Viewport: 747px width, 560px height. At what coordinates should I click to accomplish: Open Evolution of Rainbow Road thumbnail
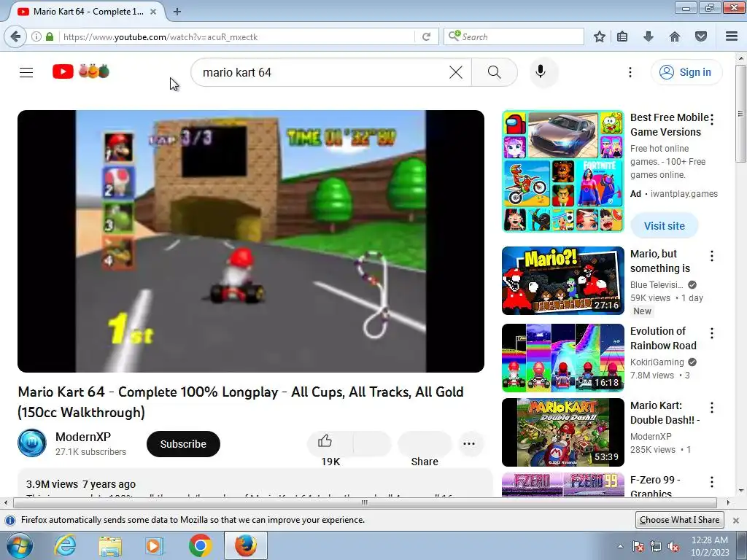click(562, 357)
